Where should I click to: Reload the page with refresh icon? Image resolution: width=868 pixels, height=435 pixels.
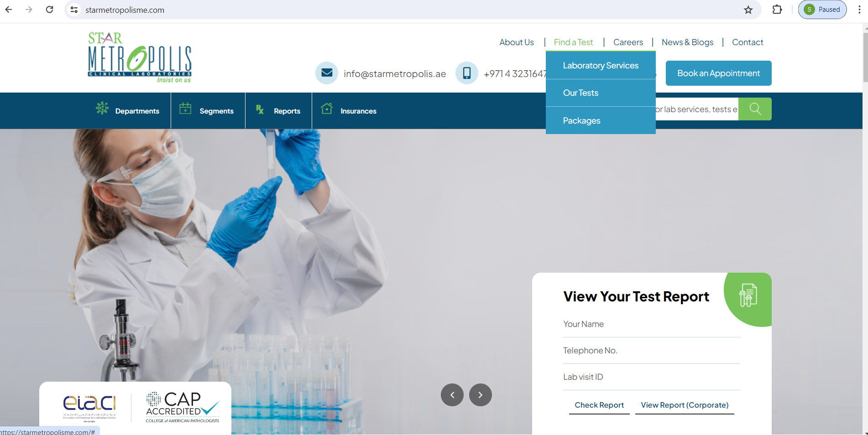(50, 10)
